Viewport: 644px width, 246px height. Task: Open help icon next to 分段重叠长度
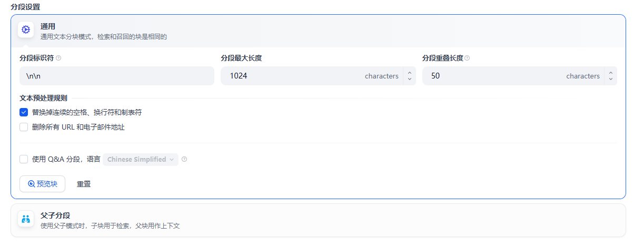(x=467, y=58)
